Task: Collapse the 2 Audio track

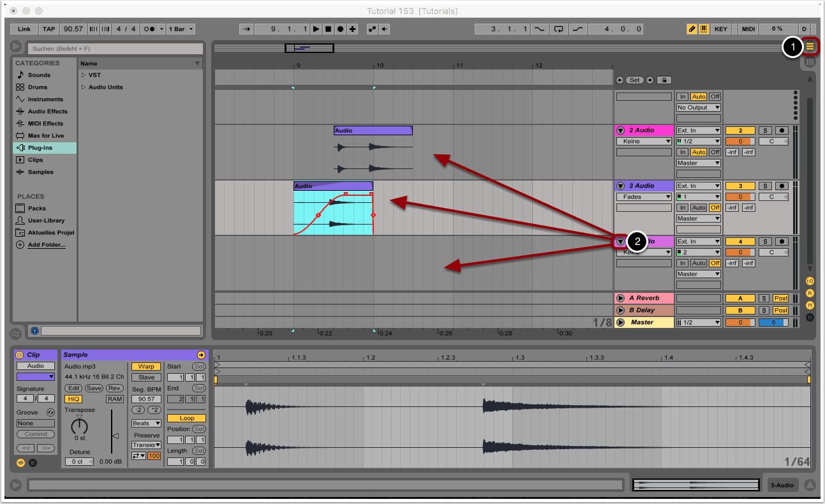Action: tap(620, 131)
